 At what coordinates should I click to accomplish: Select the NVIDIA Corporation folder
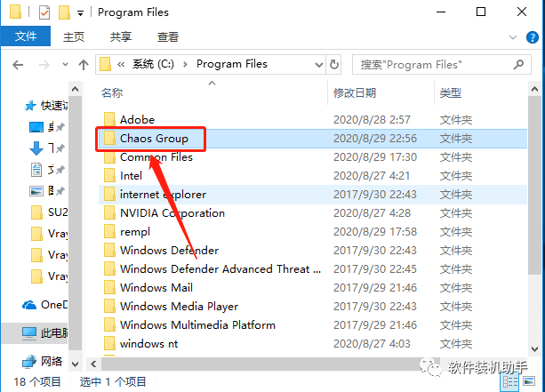[x=172, y=213]
